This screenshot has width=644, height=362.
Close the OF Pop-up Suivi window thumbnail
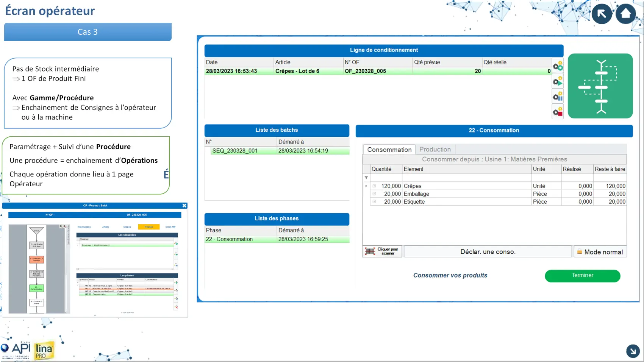tap(184, 206)
